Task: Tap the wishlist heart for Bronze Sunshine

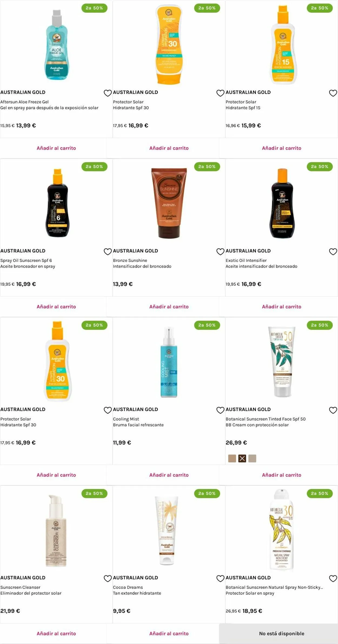Action: tap(220, 252)
